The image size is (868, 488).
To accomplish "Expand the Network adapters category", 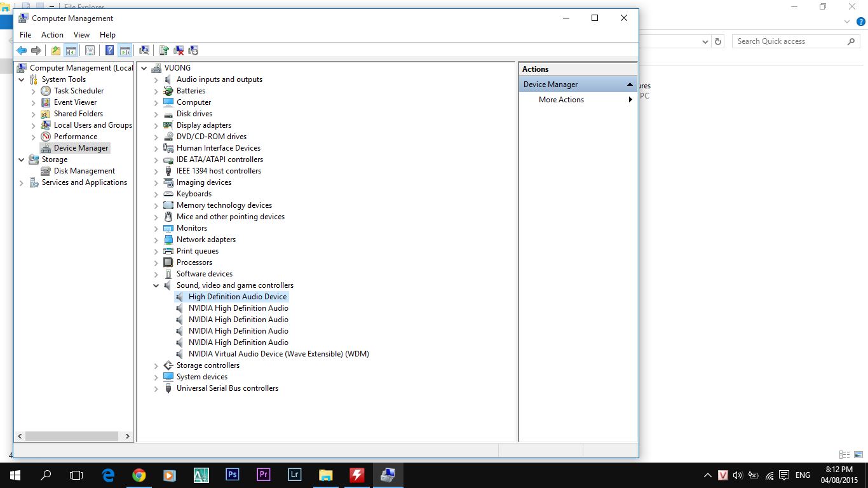I will pyautogui.click(x=156, y=240).
